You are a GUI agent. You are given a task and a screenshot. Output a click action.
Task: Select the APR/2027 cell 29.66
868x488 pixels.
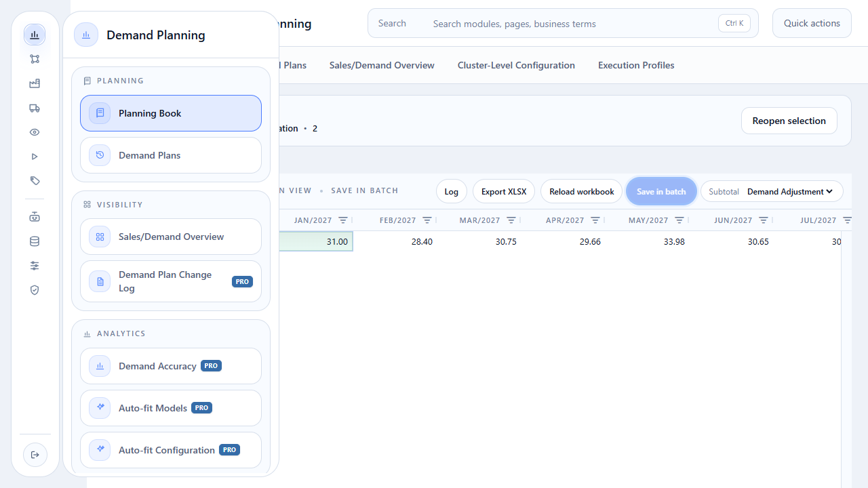pos(563,241)
